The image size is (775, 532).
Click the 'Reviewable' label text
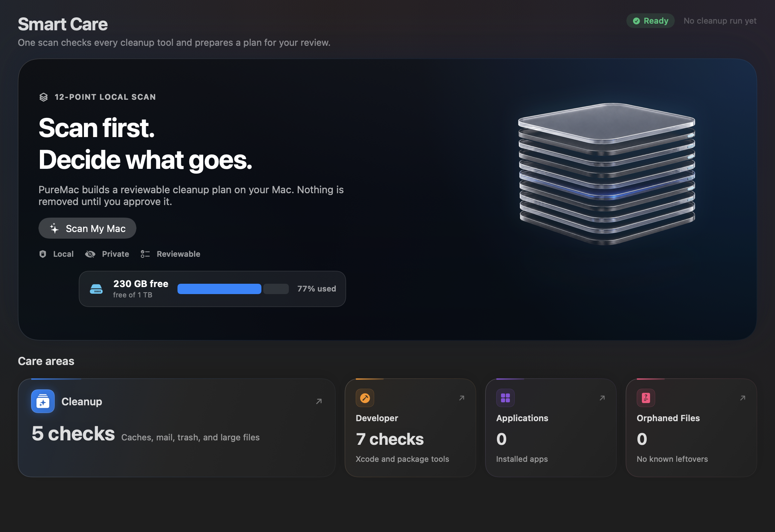[x=179, y=254]
